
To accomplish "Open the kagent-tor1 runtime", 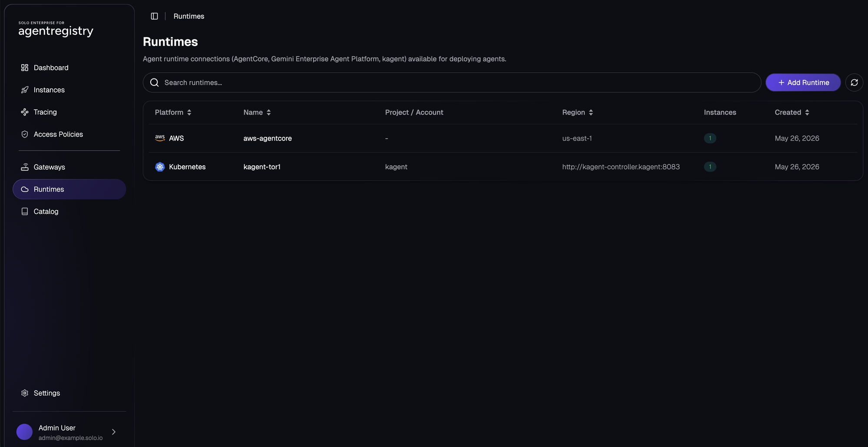I will pos(262,167).
